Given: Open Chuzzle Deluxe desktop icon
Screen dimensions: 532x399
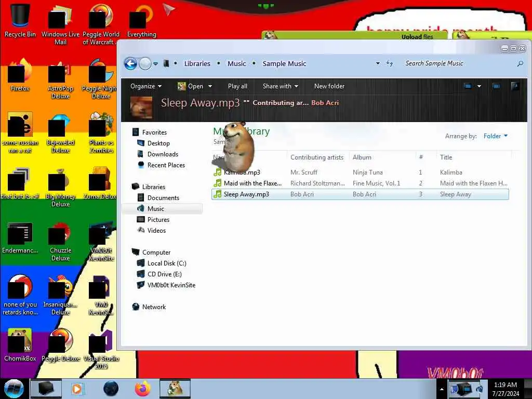Looking at the screenshot, I should pos(60,242).
